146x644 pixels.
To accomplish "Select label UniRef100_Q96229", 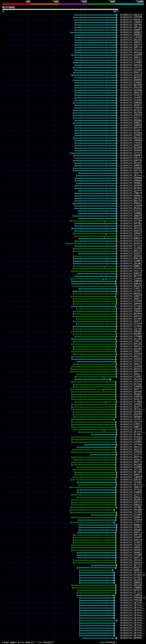I will 131,487.
